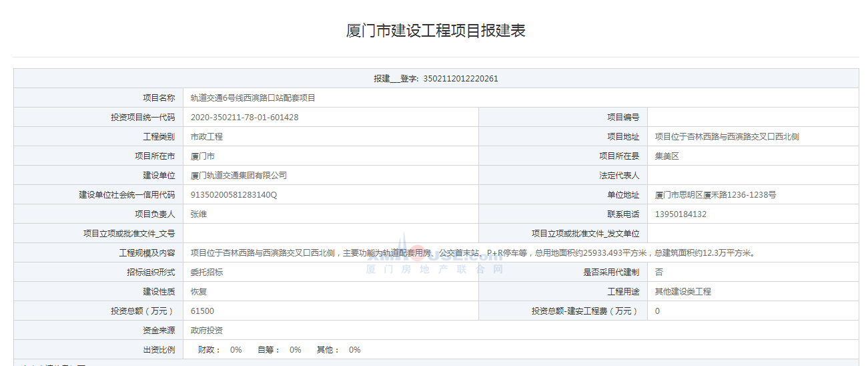Select the 恢复 value
Screen dimensions: 868x366
click(x=198, y=292)
